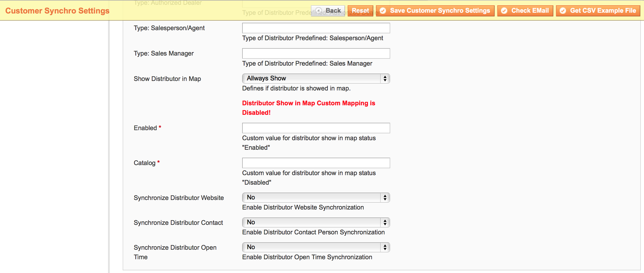The image size is (644, 273).
Task: Click the 'Synchronize Distributor Contact' label
Action: [x=178, y=223]
